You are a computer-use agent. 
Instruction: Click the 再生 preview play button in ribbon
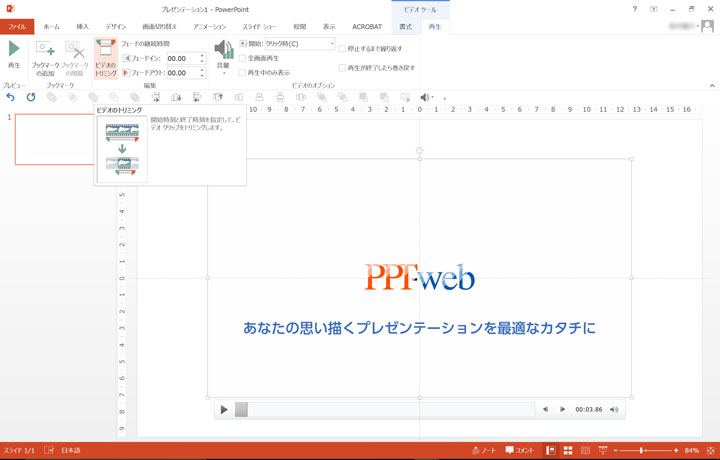point(14,58)
